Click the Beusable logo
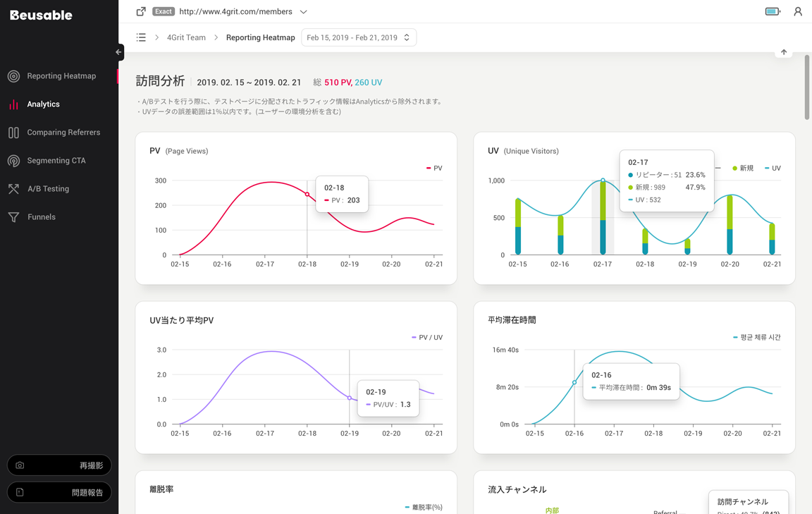The image size is (812, 514). [x=41, y=16]
